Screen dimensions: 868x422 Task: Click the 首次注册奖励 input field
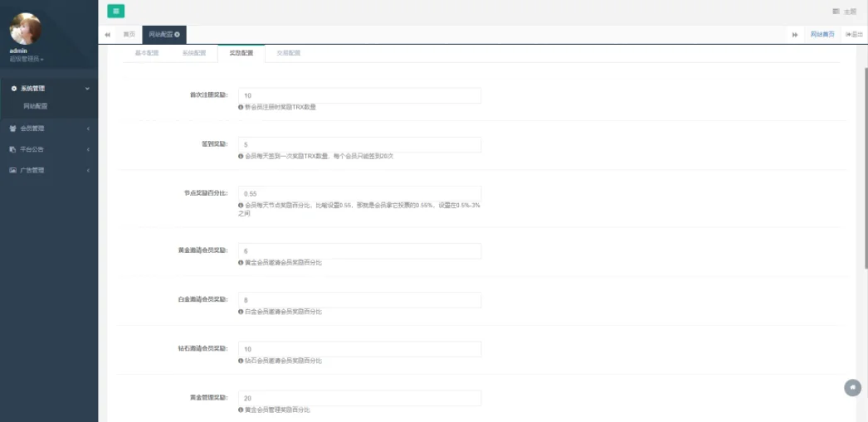coord(359,95)
